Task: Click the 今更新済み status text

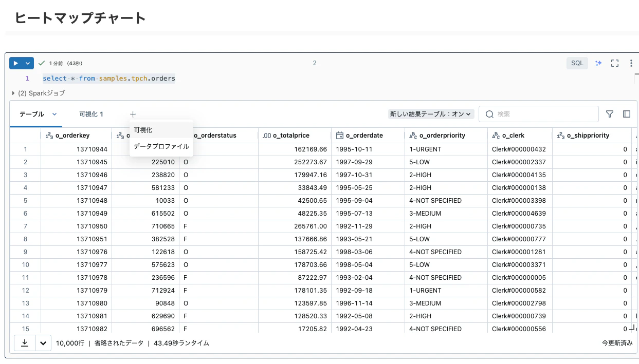Action: [617, 343]
